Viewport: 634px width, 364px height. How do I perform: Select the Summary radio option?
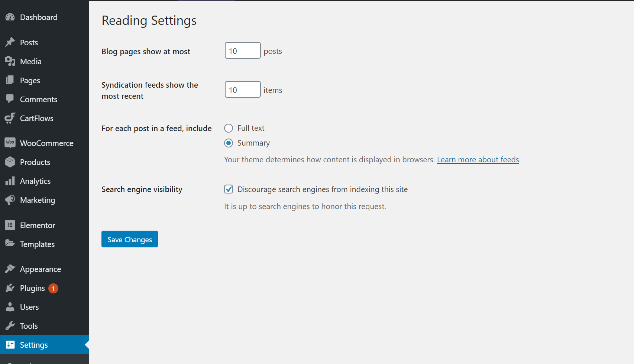click(x=229, y=143)
